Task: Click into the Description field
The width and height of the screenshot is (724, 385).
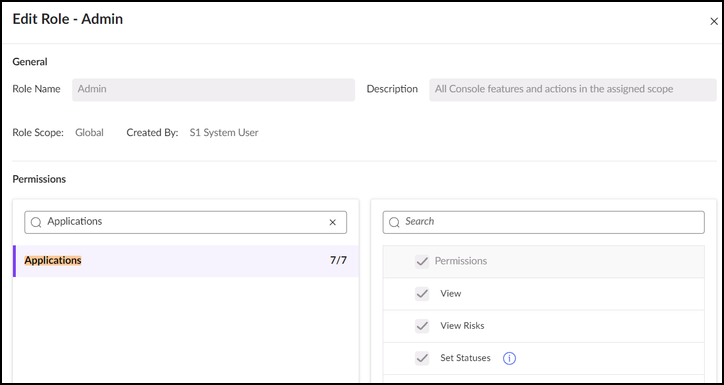Action: tap(573, 90)
